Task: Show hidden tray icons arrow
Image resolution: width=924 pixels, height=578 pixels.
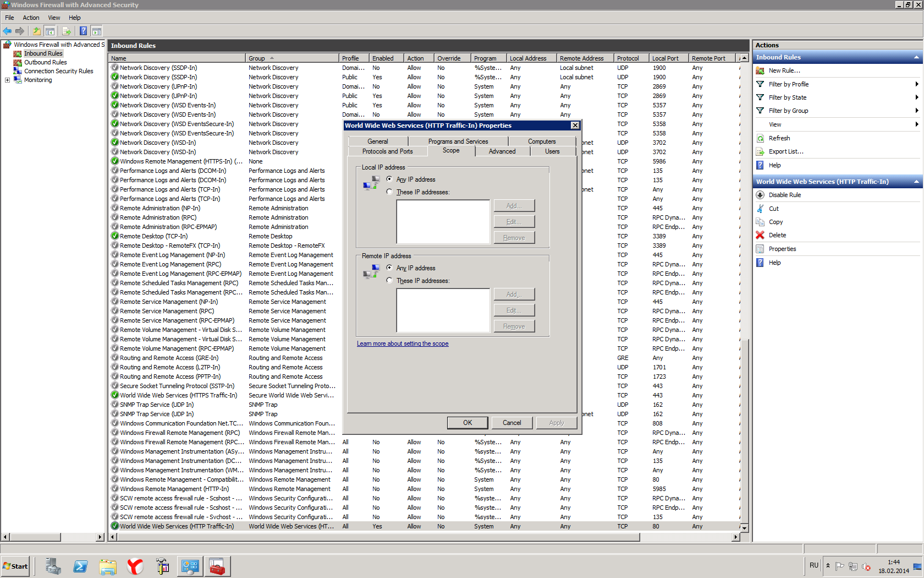Action: [828, 565]
